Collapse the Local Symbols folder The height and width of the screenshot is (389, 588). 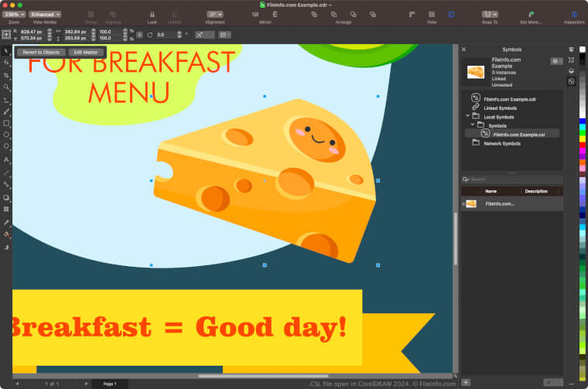(468, 116)
